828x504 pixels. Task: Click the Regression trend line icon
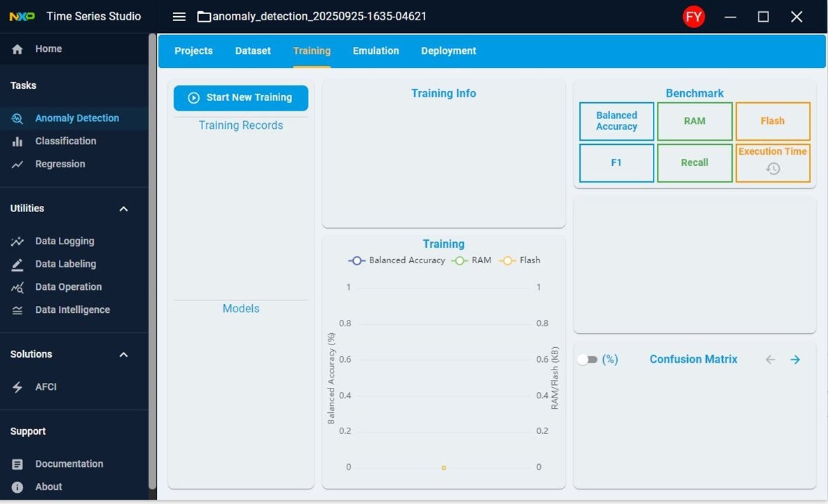click(18, 164)
